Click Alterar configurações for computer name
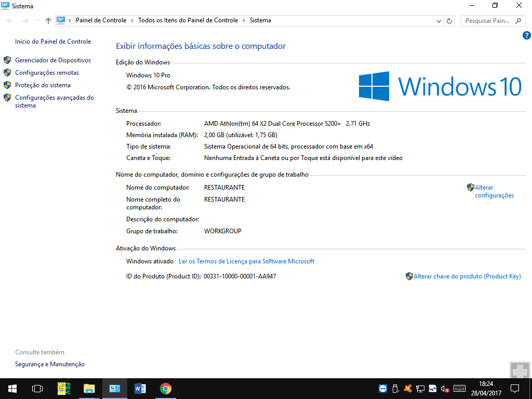532x399 pixels. coord(494,192)
